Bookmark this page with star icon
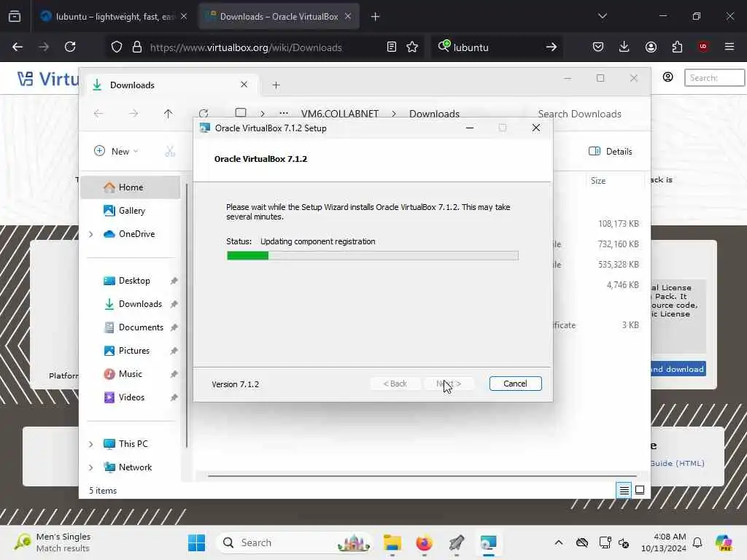 [412, 47]
